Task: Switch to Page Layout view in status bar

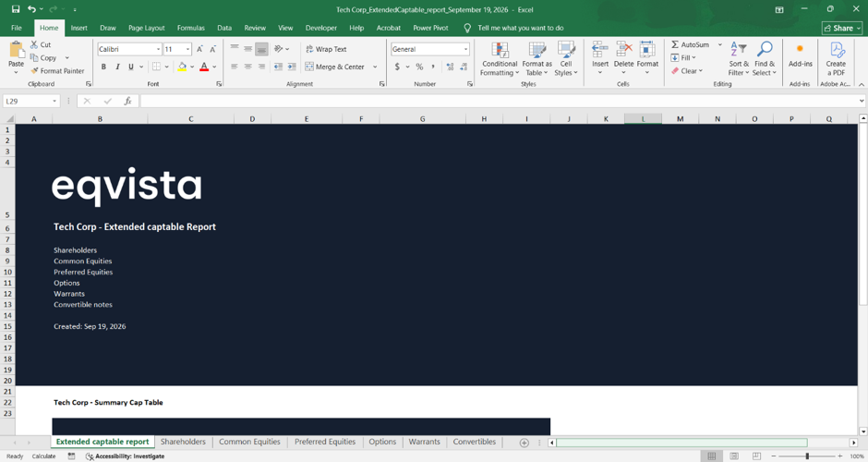Action: 734,456
